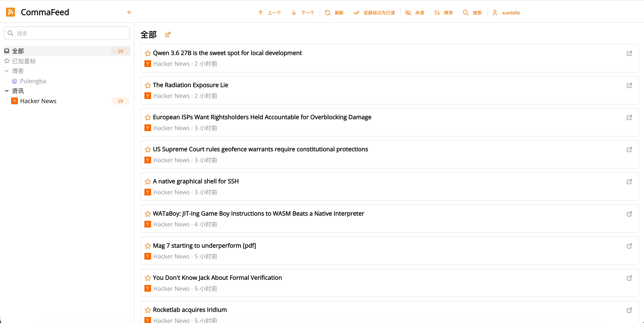Toggle the 未读 unread-only filter
This screenshot has height=323, width=644.
coord(415,13)
